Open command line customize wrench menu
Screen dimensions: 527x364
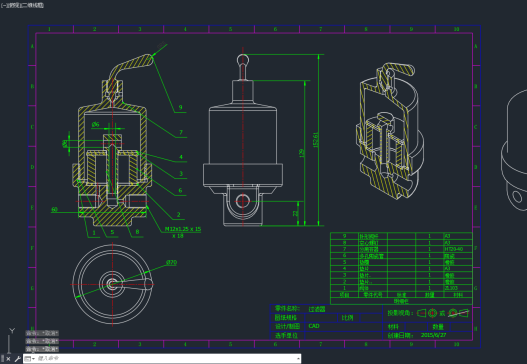pyautogui.click(x=17, y=359)
